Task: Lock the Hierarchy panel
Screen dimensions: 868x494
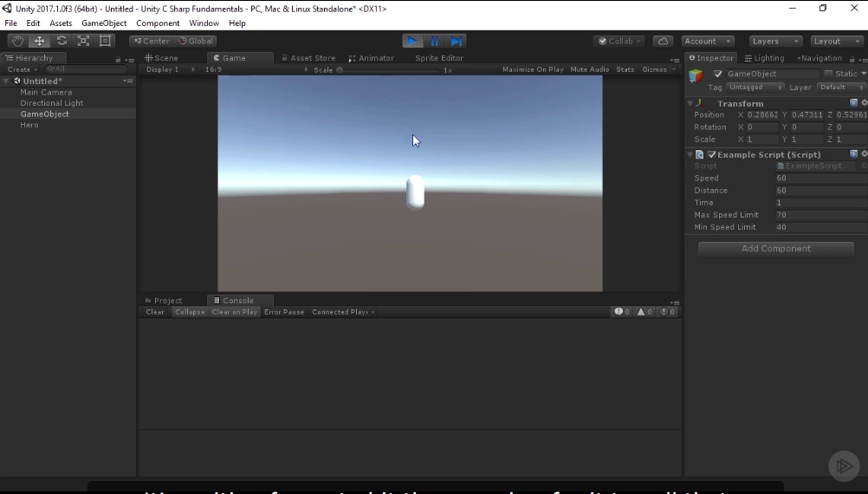Action: pos(118,59)
